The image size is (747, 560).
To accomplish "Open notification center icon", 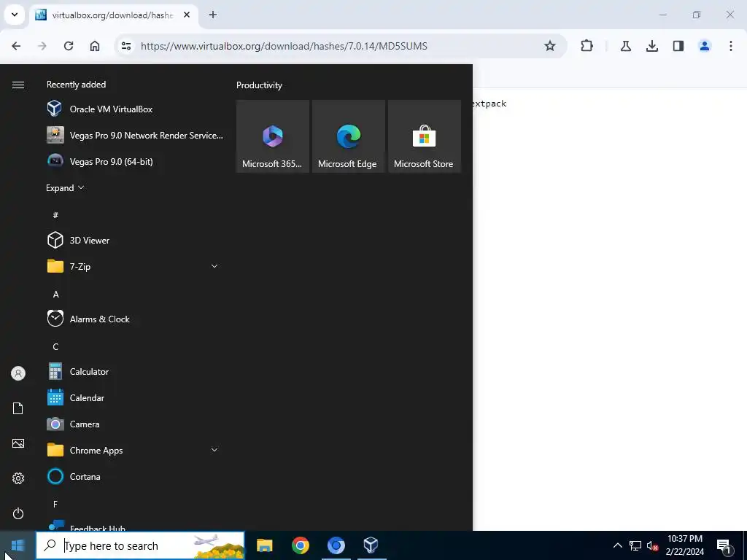I will click(724, 545).
